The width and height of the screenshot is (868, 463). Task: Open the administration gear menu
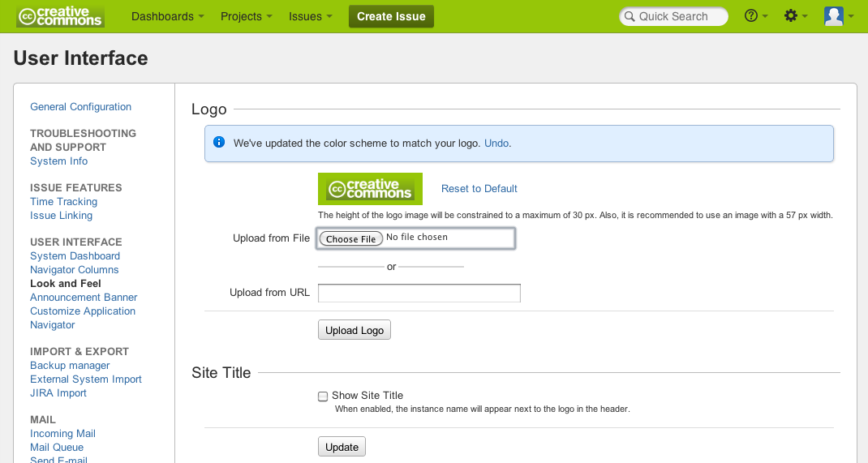click(796, 16)
